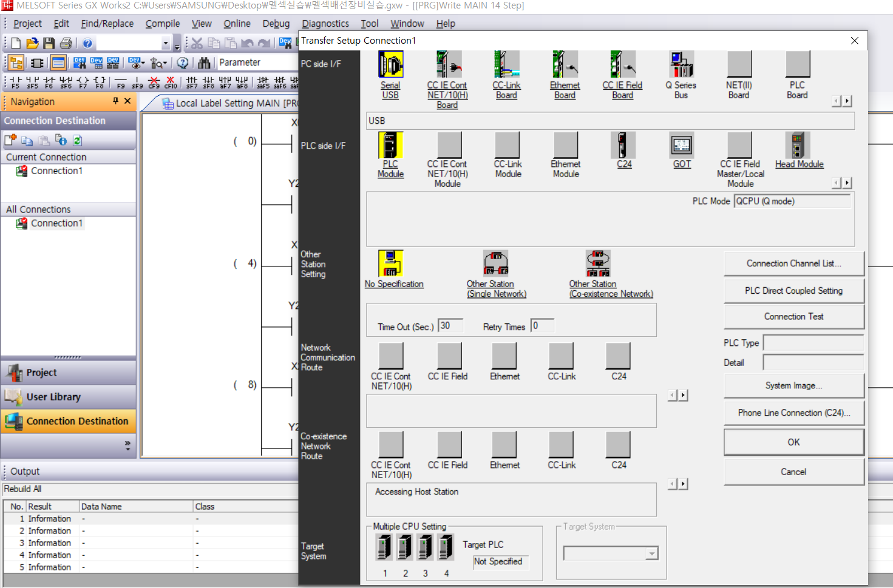Viewport: 893px width, 588px height.
Task: Click the Save project toolbar icon
Action: (49, 43)
